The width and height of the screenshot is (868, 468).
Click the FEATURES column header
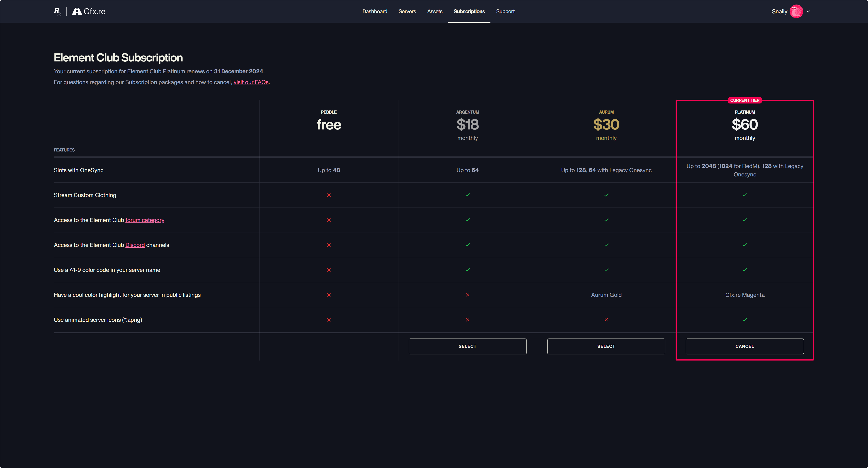click(x=64, y=150)
